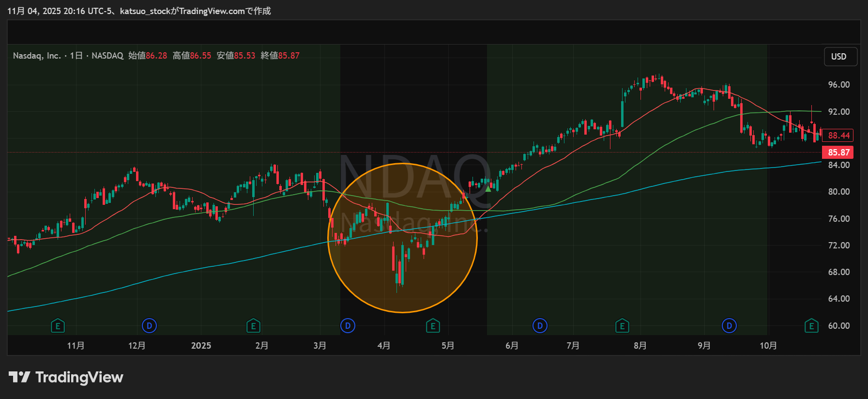This screenshot has width=868, height=399.
Task: Click the dividend marker after 9月
Action: [x=729, y=326]
